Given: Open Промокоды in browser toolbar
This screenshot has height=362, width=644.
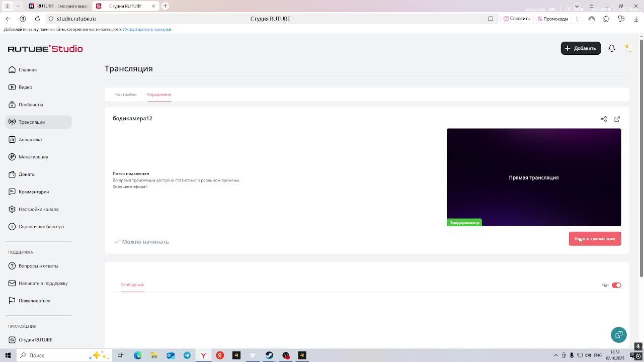Looking at the screenshot, I should [x=552, y=19].
